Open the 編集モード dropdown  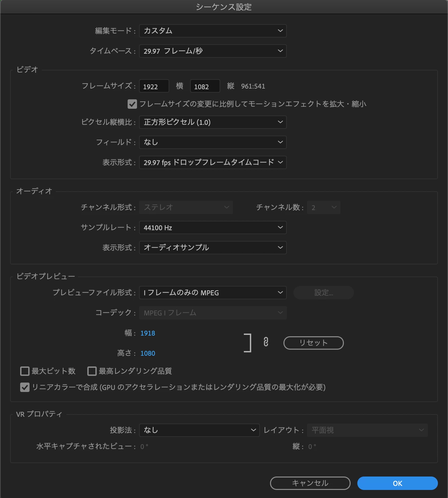pos(213,31)
